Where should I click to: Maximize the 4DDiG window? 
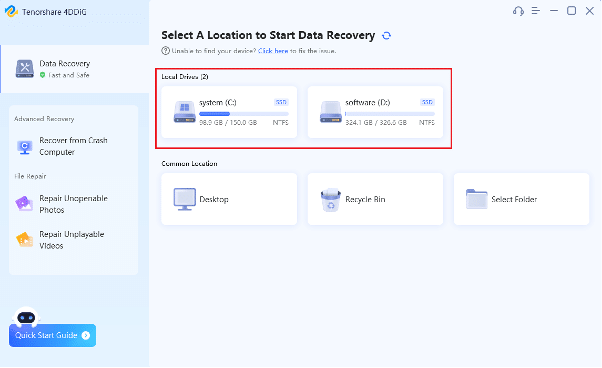point(572,11)
